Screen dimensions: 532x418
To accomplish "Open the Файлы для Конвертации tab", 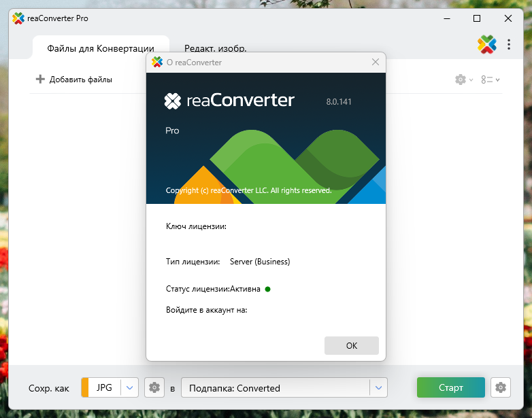I will (101, 48).
